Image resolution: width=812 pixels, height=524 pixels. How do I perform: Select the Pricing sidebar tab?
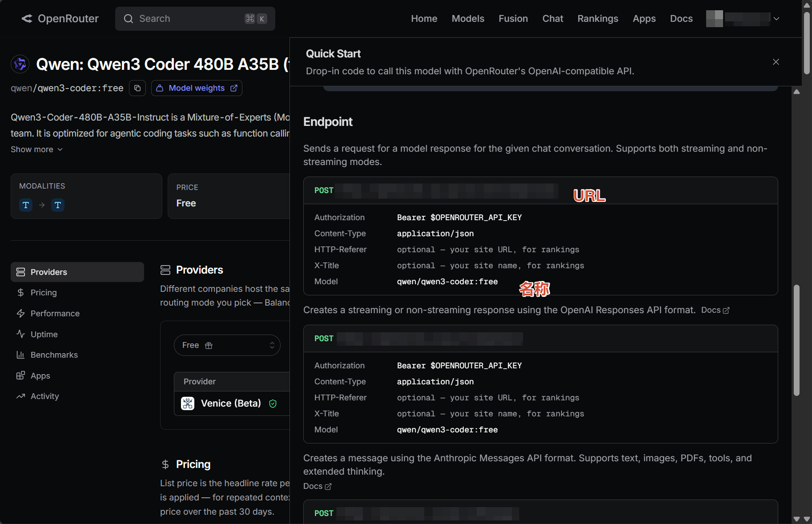77,292
